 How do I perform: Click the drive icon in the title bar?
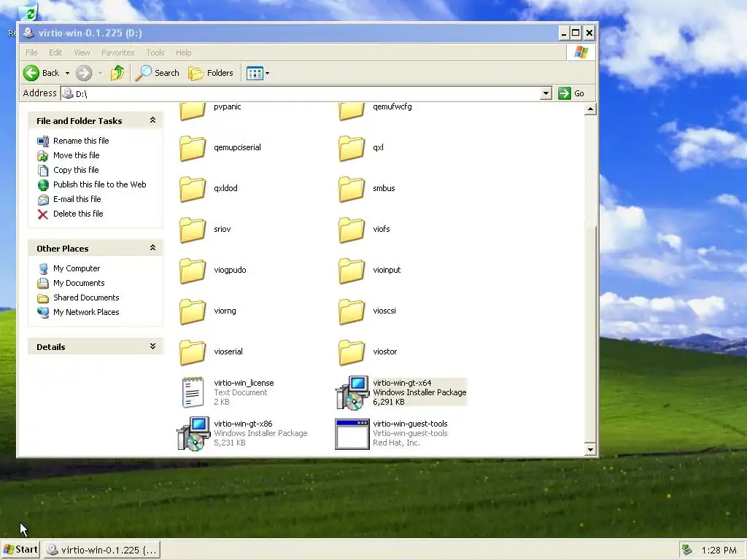pos(28,33)
